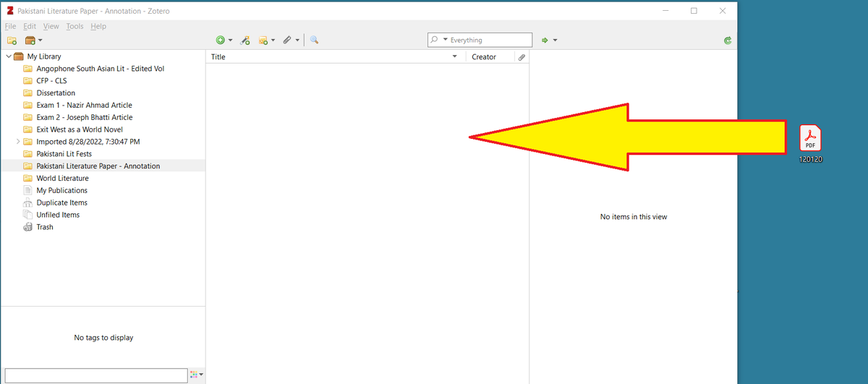Click the green New Item button

pos(221,40)
